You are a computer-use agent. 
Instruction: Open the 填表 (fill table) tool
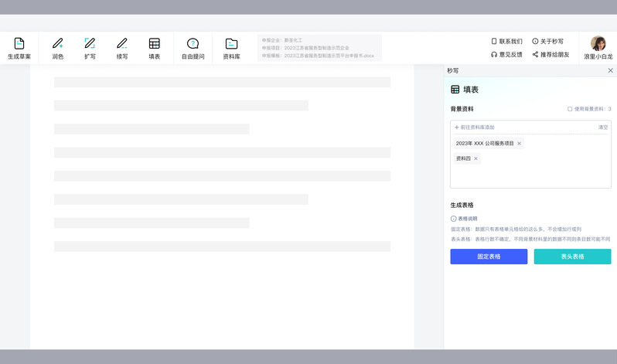(155, 44)
